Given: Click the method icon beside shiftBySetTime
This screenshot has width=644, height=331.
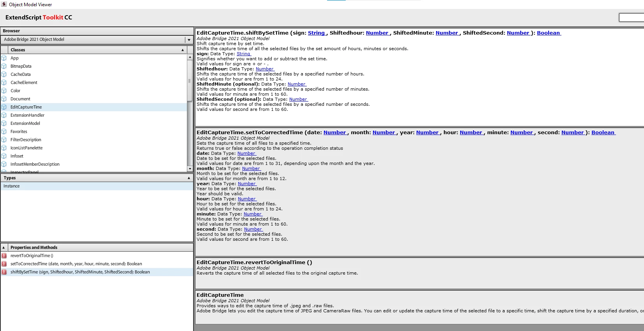Looking at the screenshot, I should click(4, 272).
